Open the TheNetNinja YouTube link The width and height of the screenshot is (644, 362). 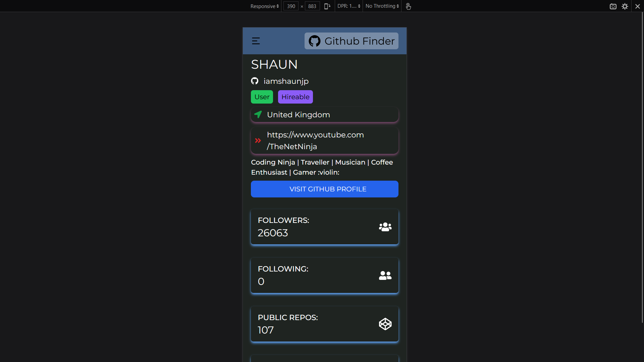pos(315,140)
